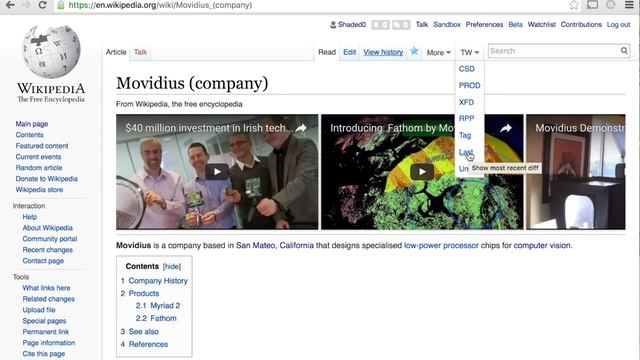Image resolution: width=640 pixels, height=360 pixels.
Task: Go to Main page in sidebar
Action: [x=32, y=124]
